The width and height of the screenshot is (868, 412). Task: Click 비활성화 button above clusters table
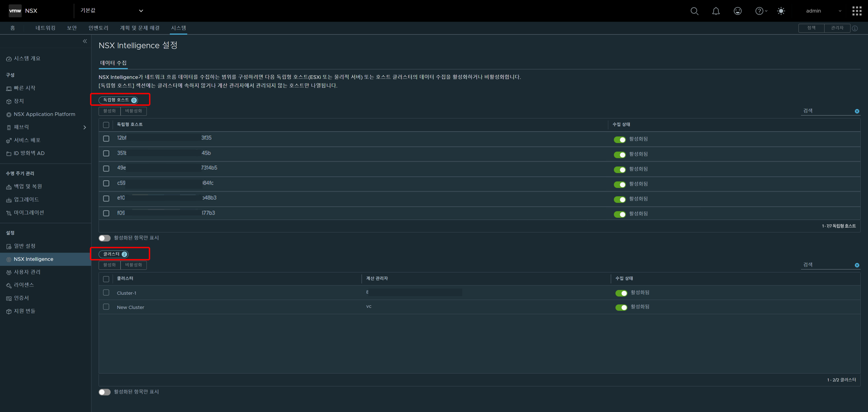point(133,265)
